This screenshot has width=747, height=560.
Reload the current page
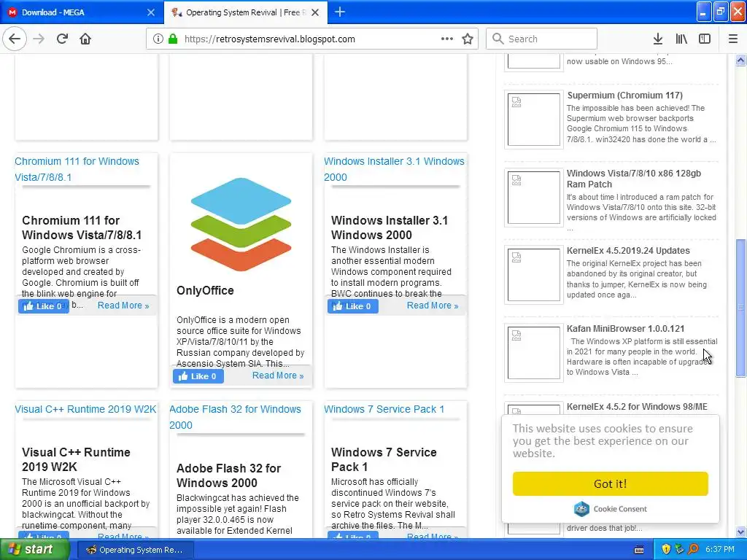coord(62,39)
